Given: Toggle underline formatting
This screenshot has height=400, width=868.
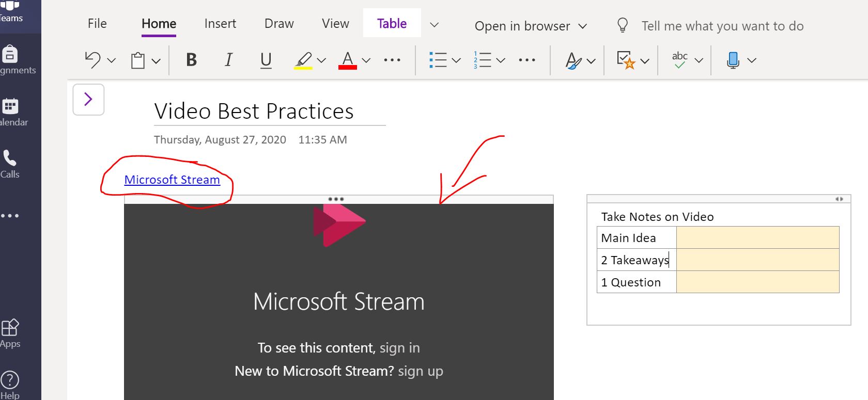Looking at the screenshot, I should click(x=266, y=60).
